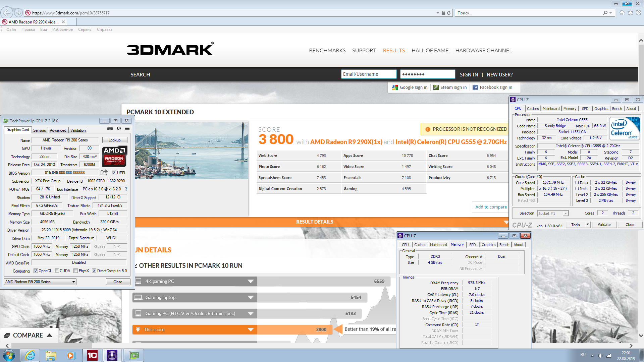Expand Gaming PC HTC Vive result row
Screen dimensions: 644x362
pos(251,313)
